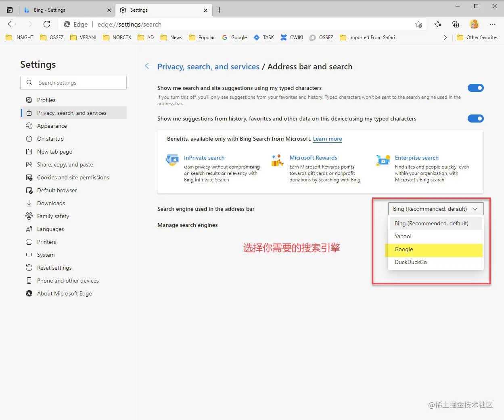
Task: Open Profiles settings
Action: [74, 100]
